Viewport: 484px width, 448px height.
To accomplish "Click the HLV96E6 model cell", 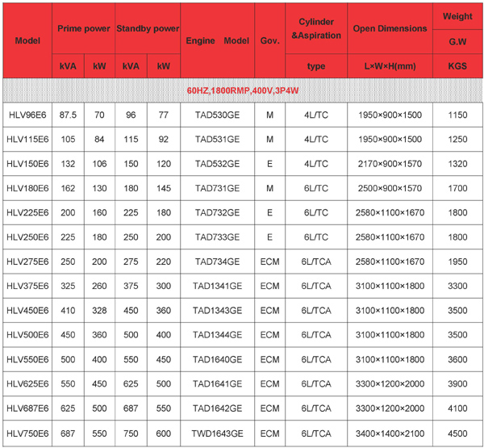I will click(x=27, y=115).
